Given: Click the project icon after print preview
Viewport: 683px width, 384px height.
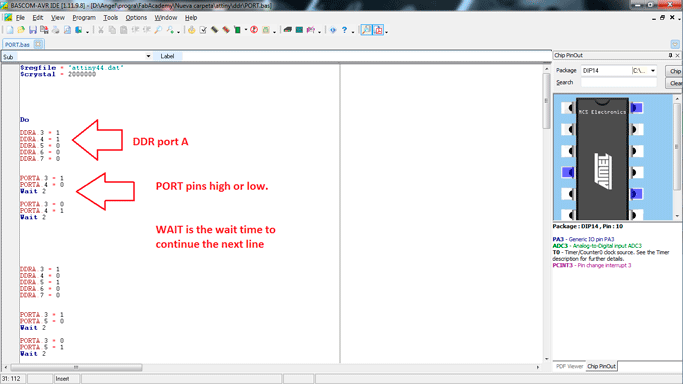Looking at the screenshot, I should point(79,30).
